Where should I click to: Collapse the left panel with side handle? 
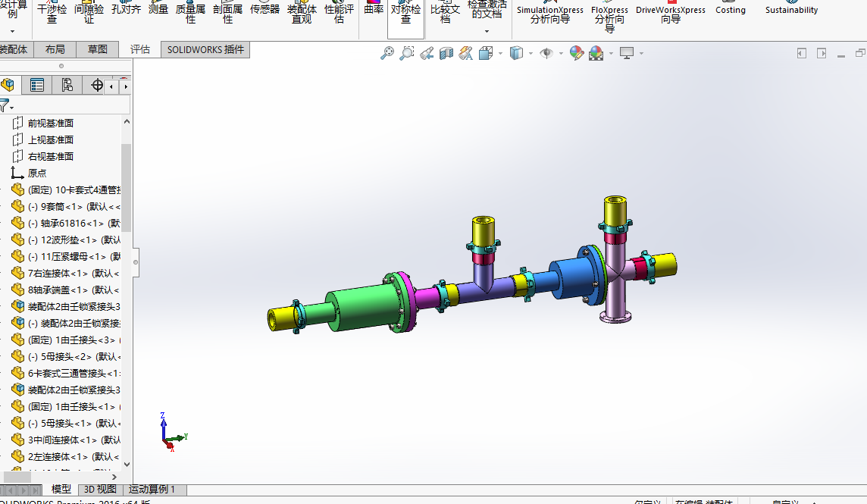(136, 262)
